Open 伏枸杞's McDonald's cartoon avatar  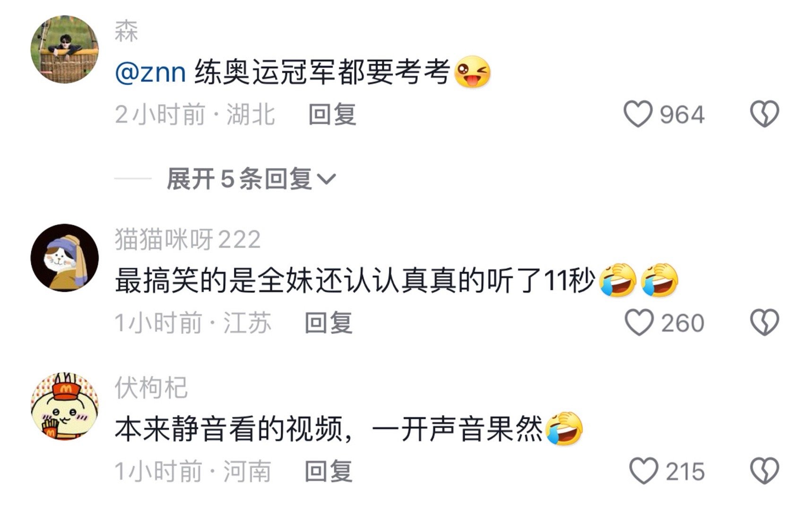65,406
